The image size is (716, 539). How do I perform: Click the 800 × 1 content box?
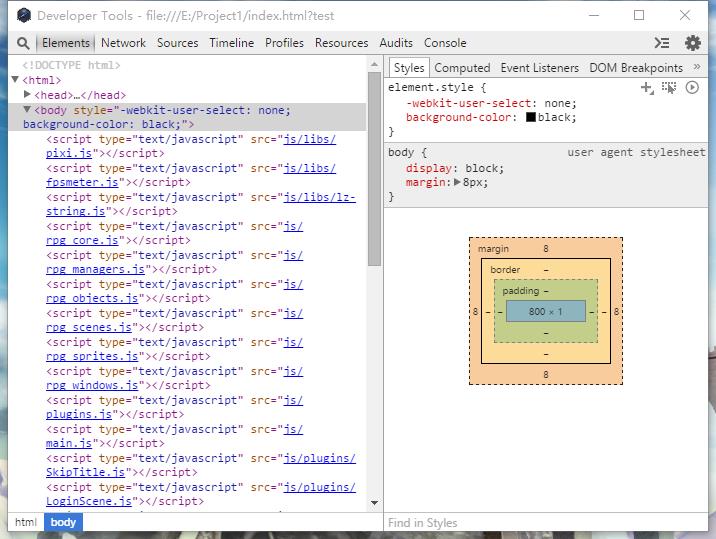tap(546, 312)
